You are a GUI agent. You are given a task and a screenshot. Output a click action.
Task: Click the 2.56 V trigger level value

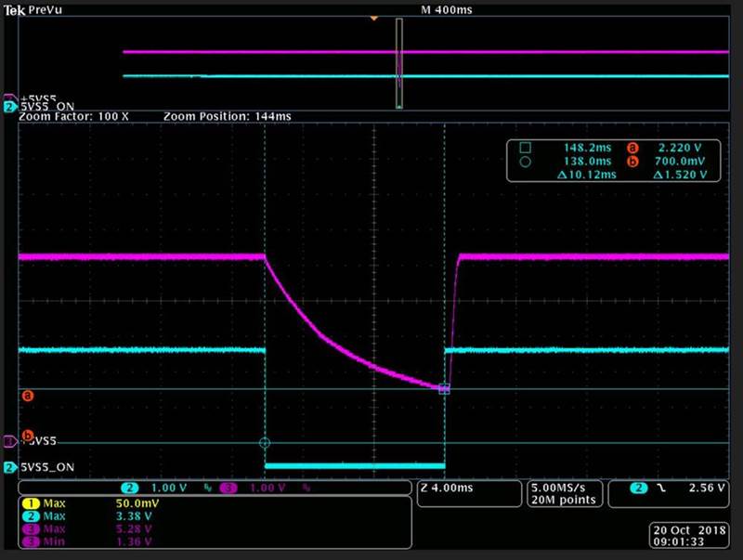click(x=707, y=488)
